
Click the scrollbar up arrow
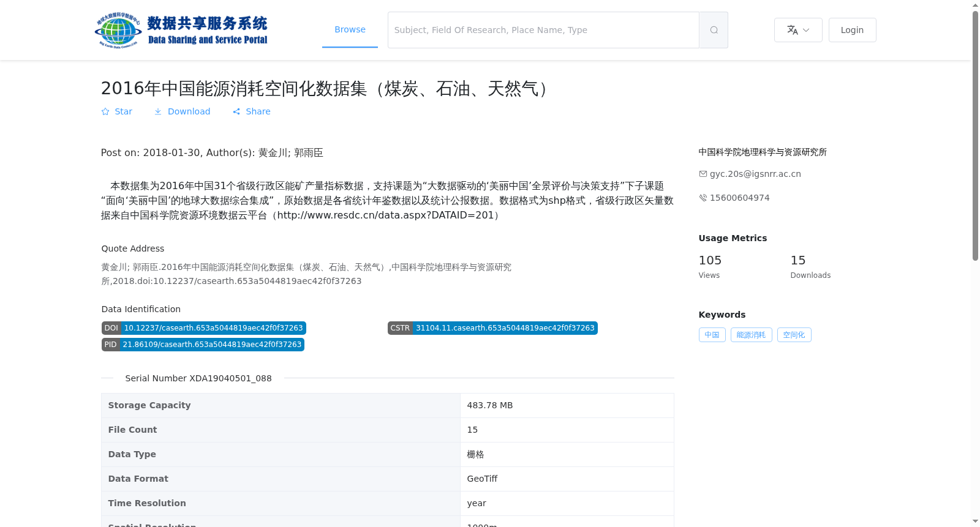coord(975,5)
